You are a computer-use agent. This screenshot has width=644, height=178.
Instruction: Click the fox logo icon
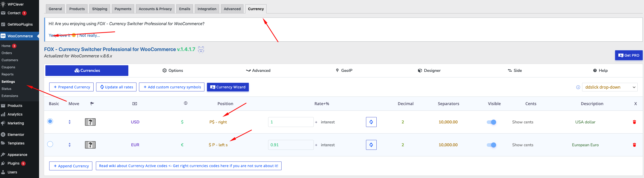tap(201, 50)
